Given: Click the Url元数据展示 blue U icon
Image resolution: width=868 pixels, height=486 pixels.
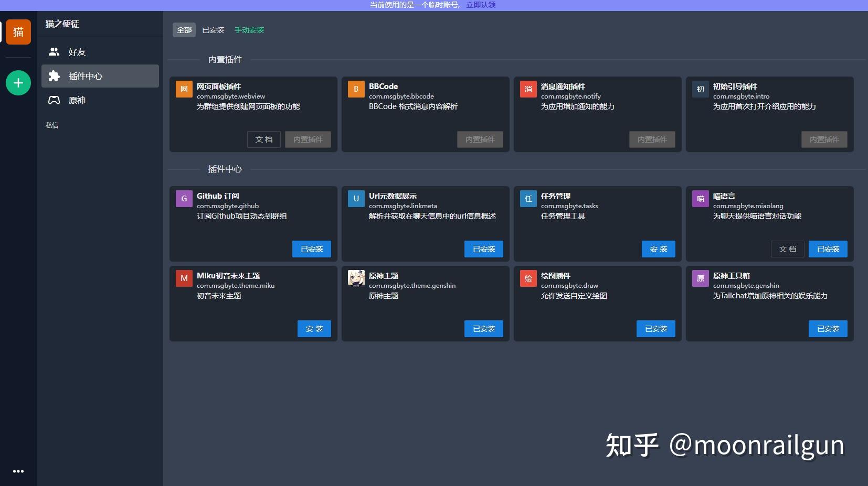Looking at the screenshot, I should pyautogui.click(x=356, y=199).
